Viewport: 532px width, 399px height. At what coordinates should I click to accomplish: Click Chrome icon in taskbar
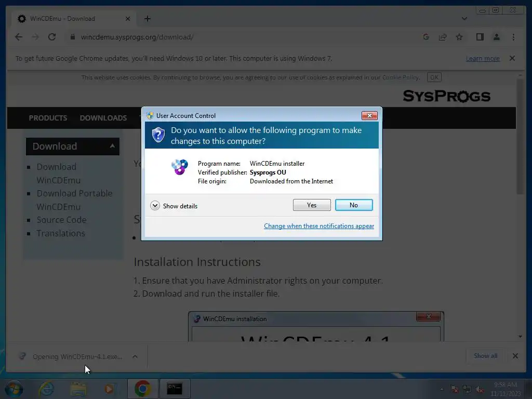click(x=142, y=389)
